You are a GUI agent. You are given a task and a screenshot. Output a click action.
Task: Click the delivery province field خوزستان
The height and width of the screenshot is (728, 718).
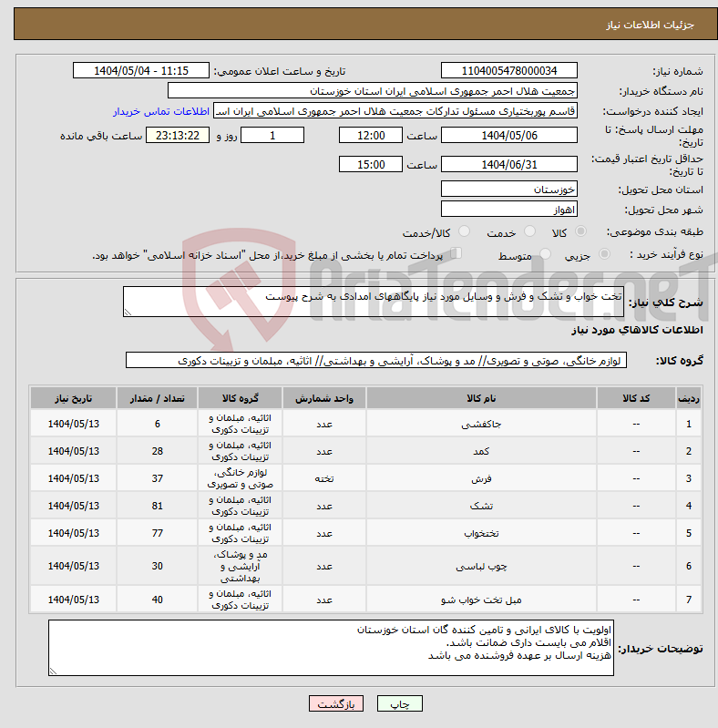coord(509,189)
